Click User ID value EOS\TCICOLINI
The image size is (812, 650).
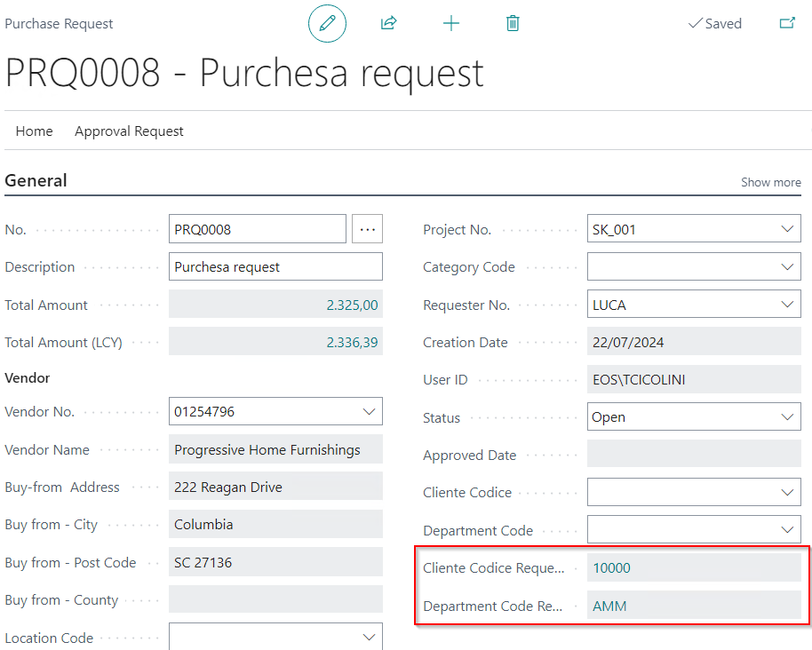tap(694, 379)
